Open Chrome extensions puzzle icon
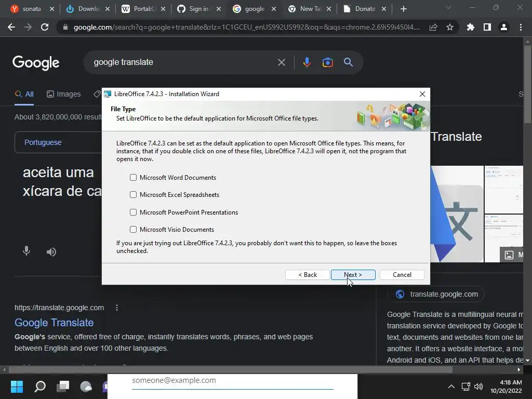The height and width of the screenshot is (399, 532). pos(471,27)
